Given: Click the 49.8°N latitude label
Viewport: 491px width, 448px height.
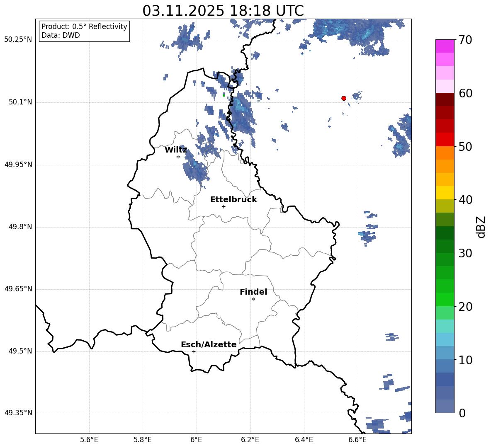Looking at the screenshot, I should coord(20,227).
